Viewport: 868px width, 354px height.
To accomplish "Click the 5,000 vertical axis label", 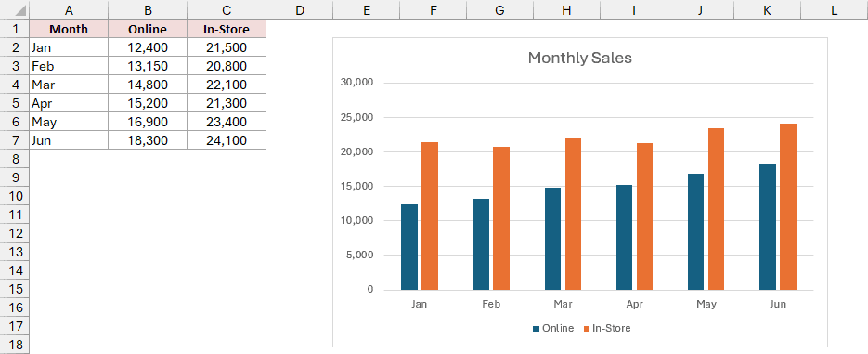I will [x=361, y=256].
